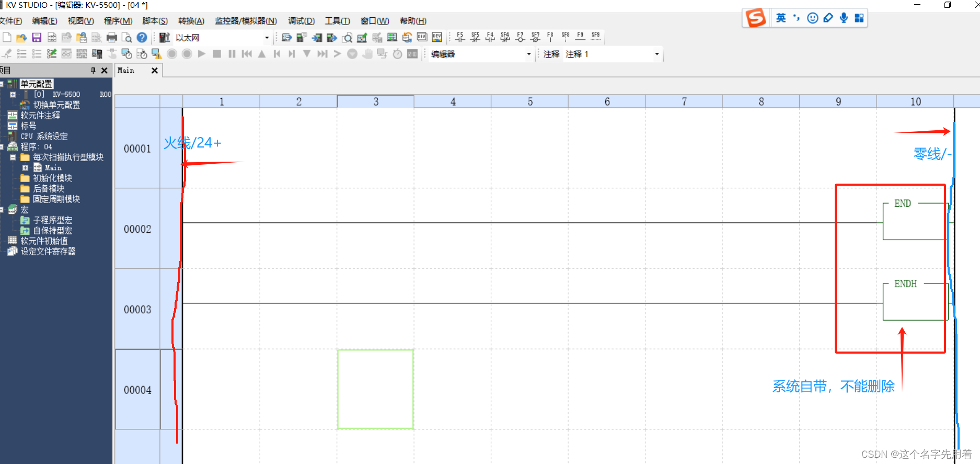The height and width of the screenshot is (464, 980).
Task: Open the 文件(F) menu
Action: pos(10,21)
